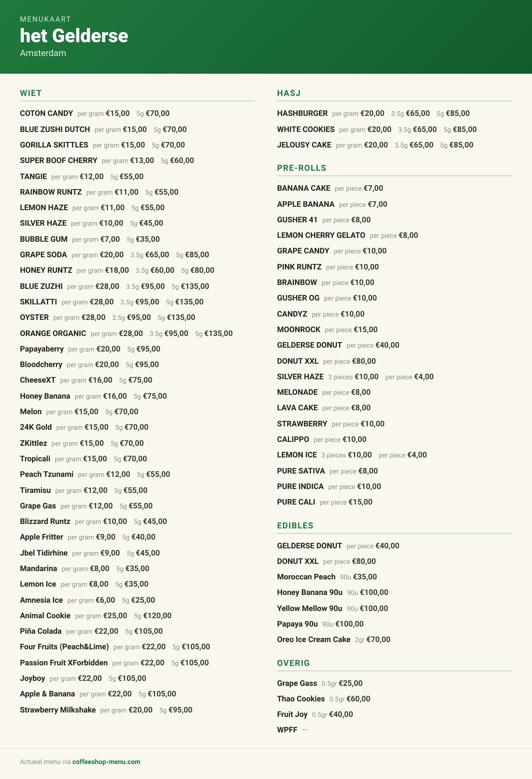Select the WIET section heading

(31, 93)
